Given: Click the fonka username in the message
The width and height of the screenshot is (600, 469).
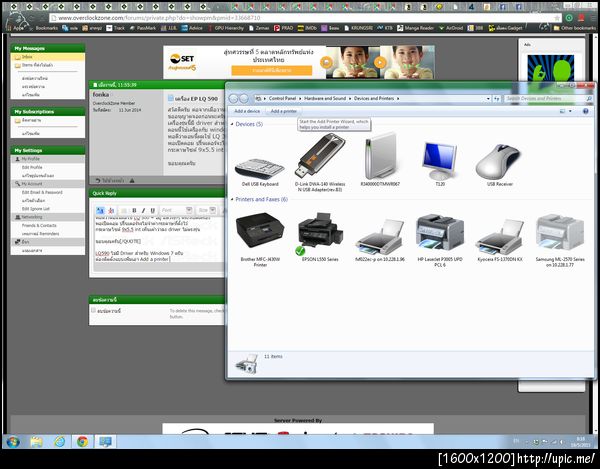Looking at the screenshot, I should [101, 94].
